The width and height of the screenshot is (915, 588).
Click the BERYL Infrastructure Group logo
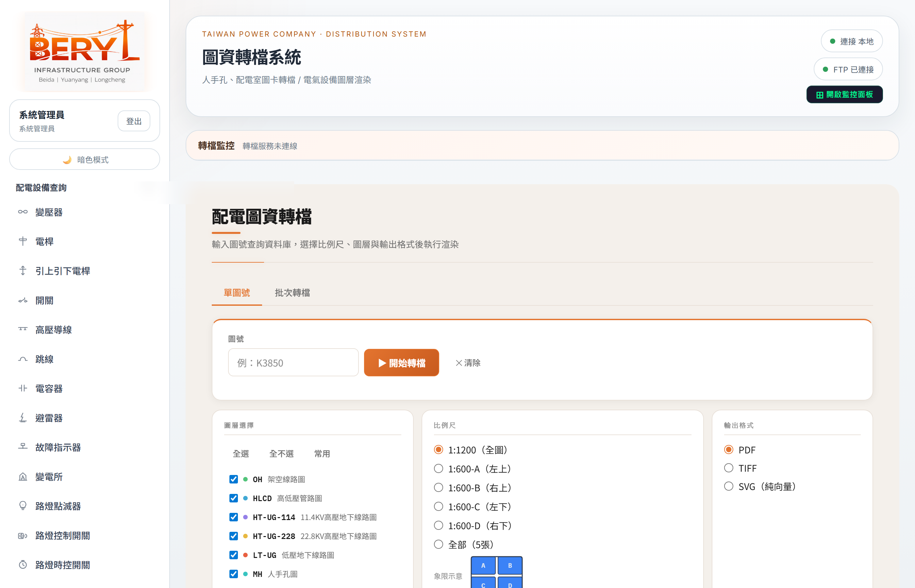tap(84, 52)
